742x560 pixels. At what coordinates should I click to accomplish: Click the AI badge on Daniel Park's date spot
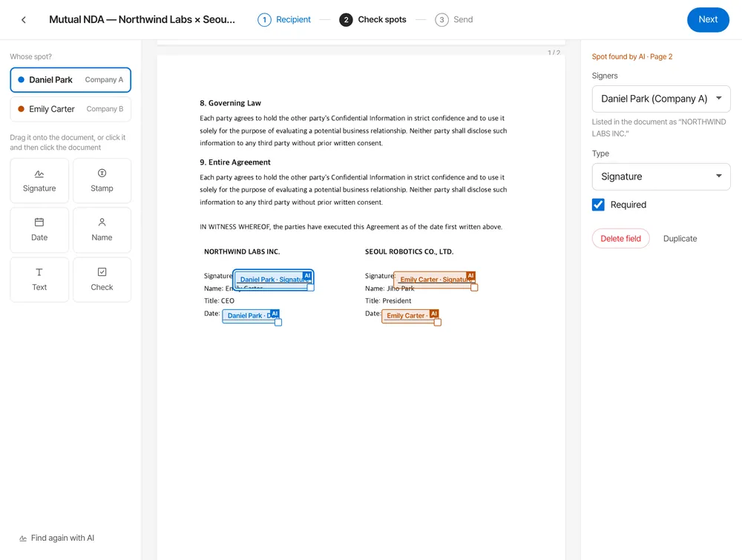tap(275, 313)
